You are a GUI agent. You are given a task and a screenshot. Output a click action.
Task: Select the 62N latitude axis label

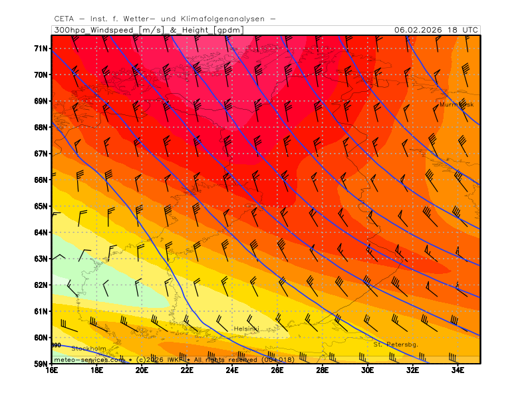point(41,285)
